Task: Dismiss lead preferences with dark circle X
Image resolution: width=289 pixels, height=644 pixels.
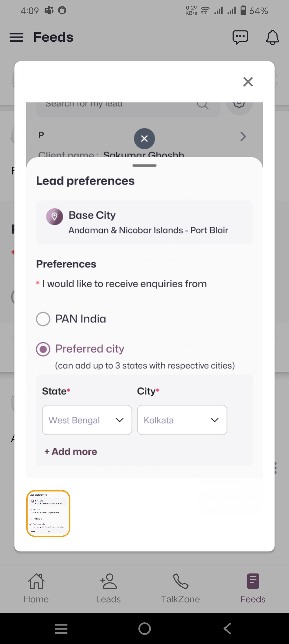Action: coord(144,139)
